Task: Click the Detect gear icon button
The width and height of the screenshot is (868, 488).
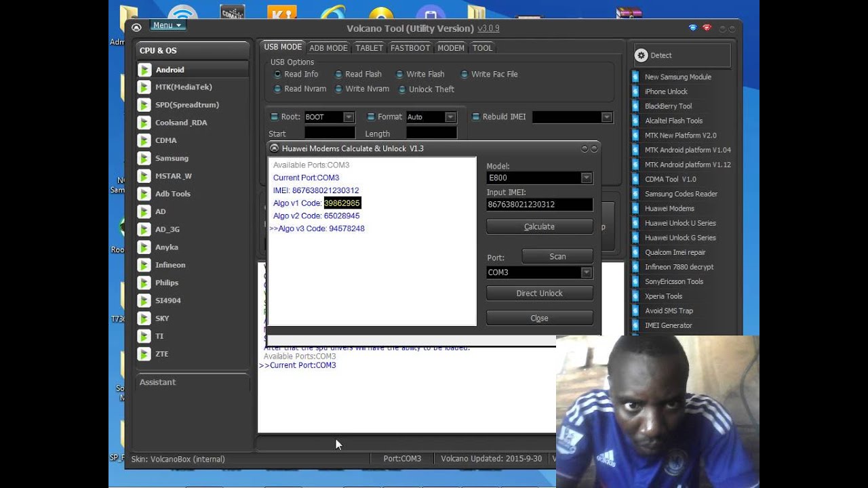Action: [642, 56]
